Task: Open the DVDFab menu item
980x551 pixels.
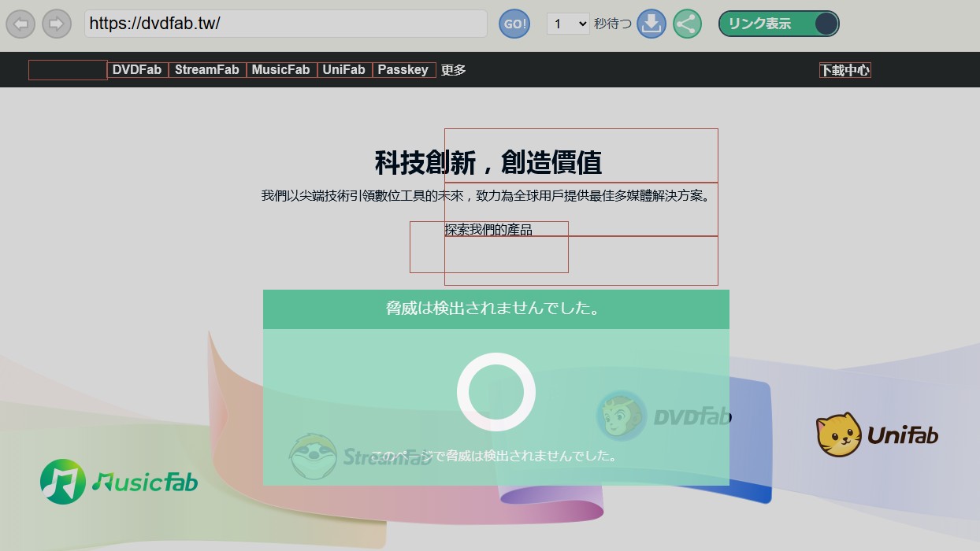Action: coord(138,70)
